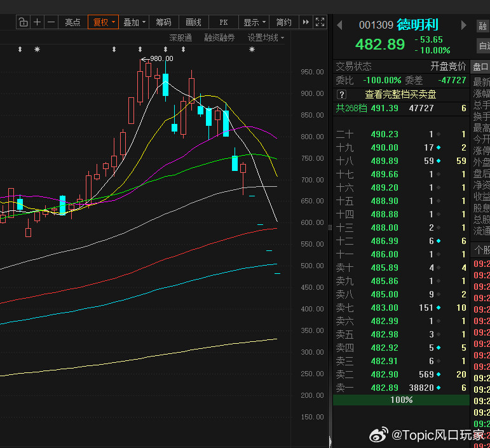Click the panel splitter handle
Viewport: 490px width, 448px height.
click(x=330, y=227)
